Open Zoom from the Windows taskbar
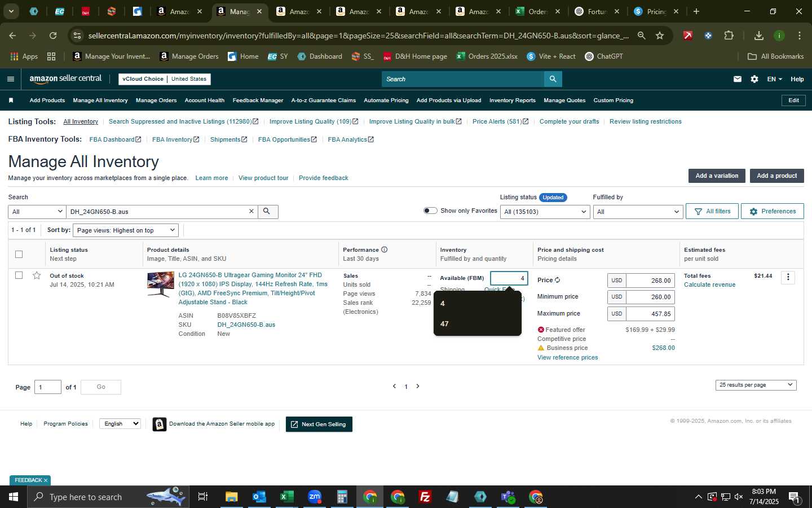 click(x=314, y=497)
